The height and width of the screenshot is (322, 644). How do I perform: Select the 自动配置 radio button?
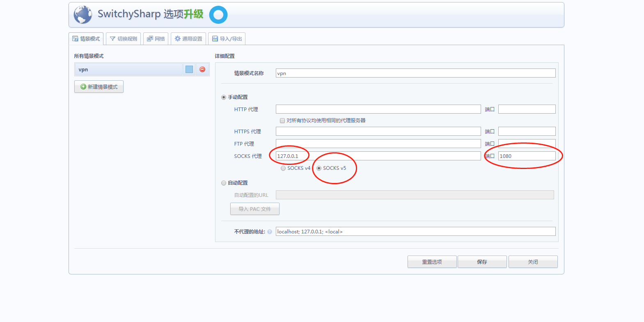224,183
